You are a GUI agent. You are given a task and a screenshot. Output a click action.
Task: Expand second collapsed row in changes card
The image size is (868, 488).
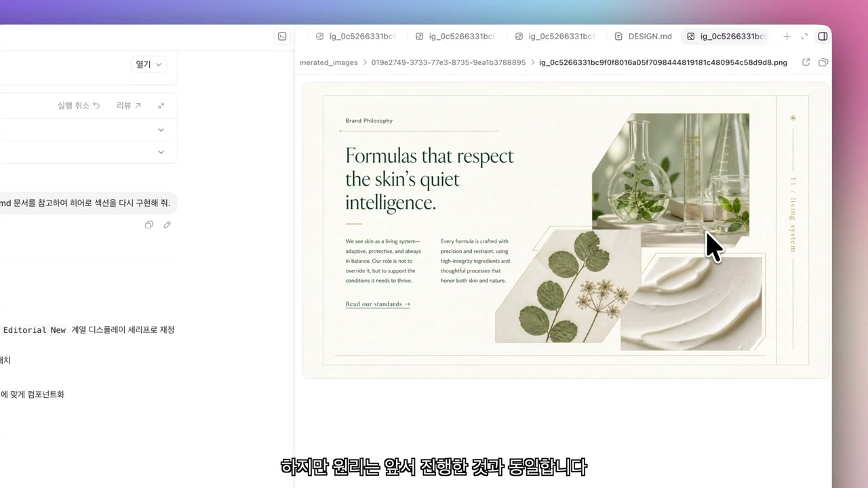pyautogui.click(x=161, y=152)
